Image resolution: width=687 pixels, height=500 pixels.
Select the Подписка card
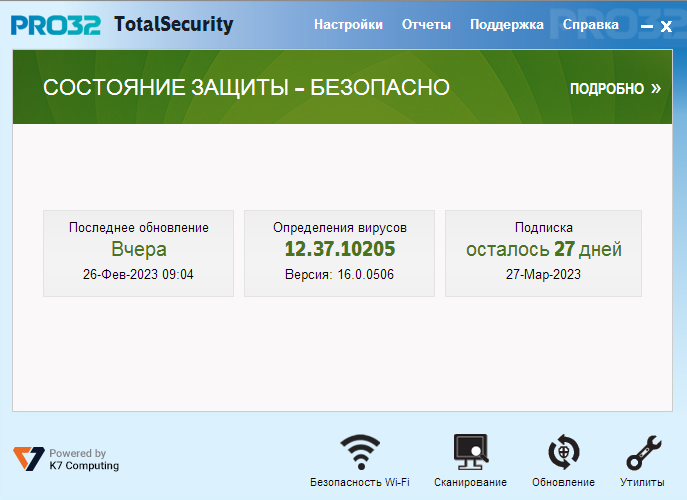coord(543,253)
